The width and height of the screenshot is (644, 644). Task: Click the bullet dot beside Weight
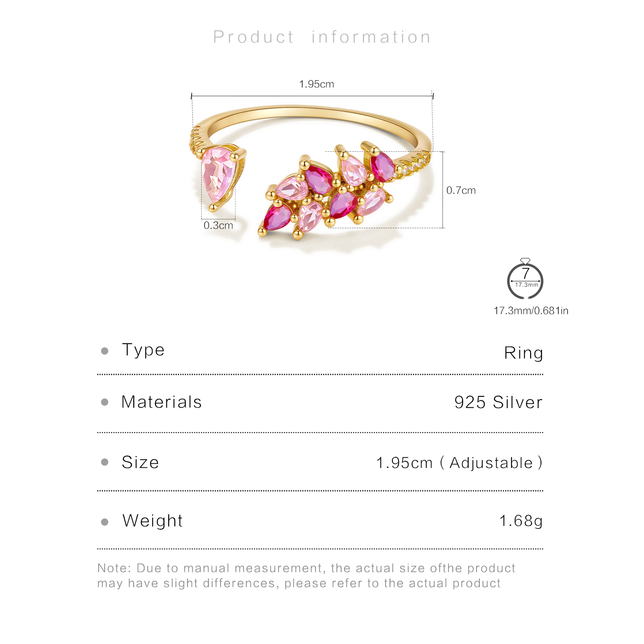click(105, 522)
